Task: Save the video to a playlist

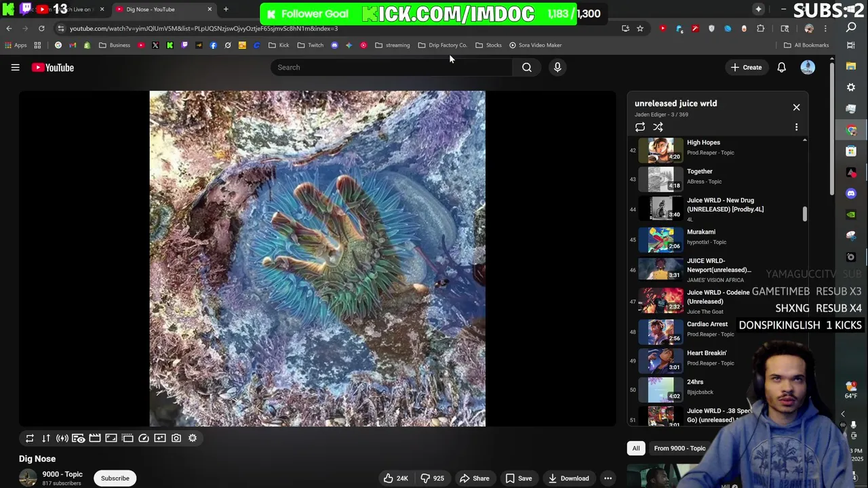Action: pyautogui.click(x=518, y=479)
